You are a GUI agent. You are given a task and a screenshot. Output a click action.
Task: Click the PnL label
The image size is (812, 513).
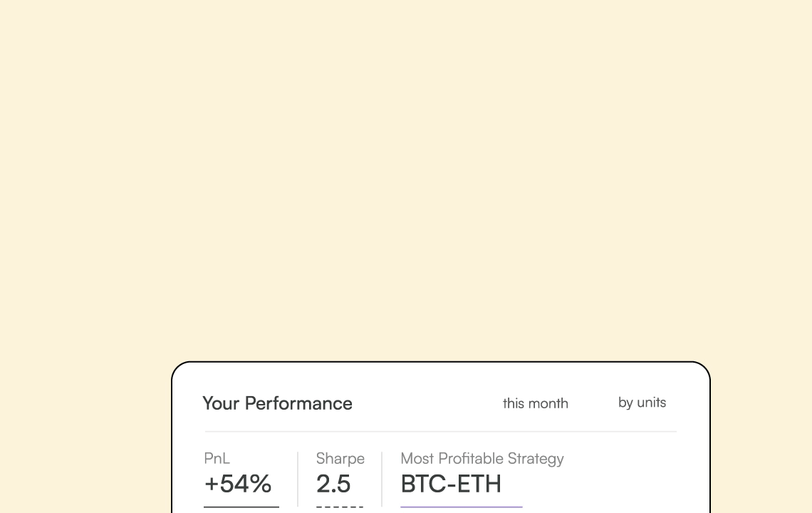click(217, 459)
